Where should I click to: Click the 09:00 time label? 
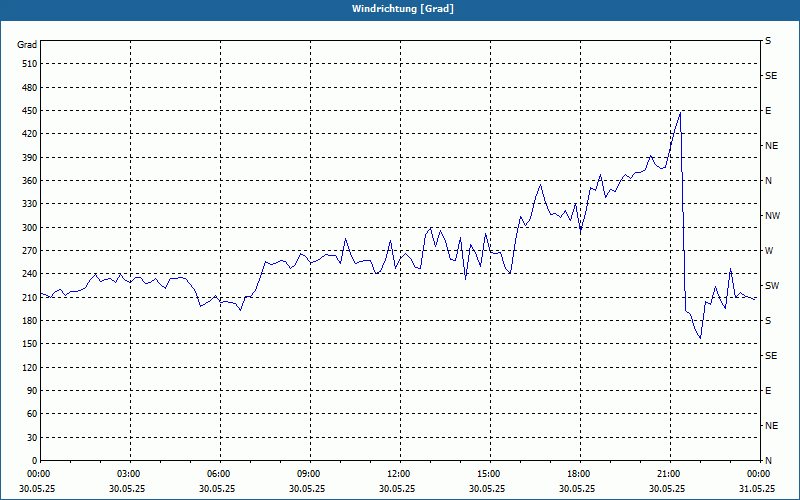(x=309, y=474)
